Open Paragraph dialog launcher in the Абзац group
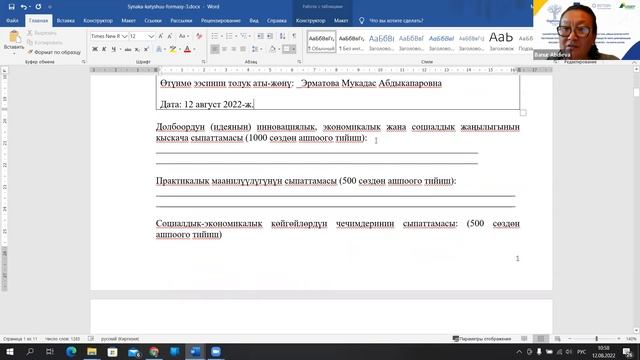 pos(299,62)
